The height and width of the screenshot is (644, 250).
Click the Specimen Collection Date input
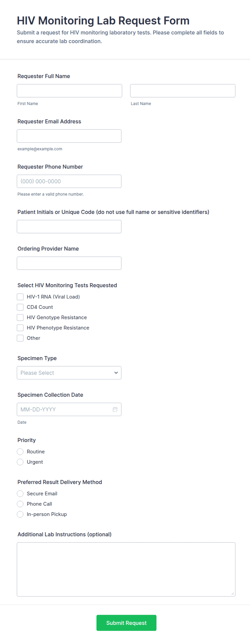tap(69, 409)
